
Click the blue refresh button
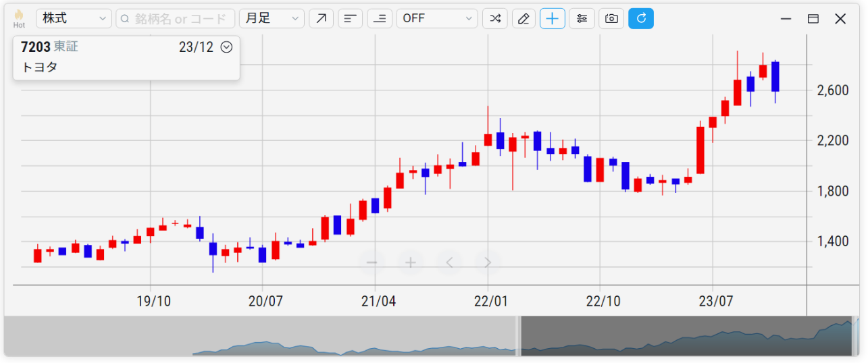point(641,19)
